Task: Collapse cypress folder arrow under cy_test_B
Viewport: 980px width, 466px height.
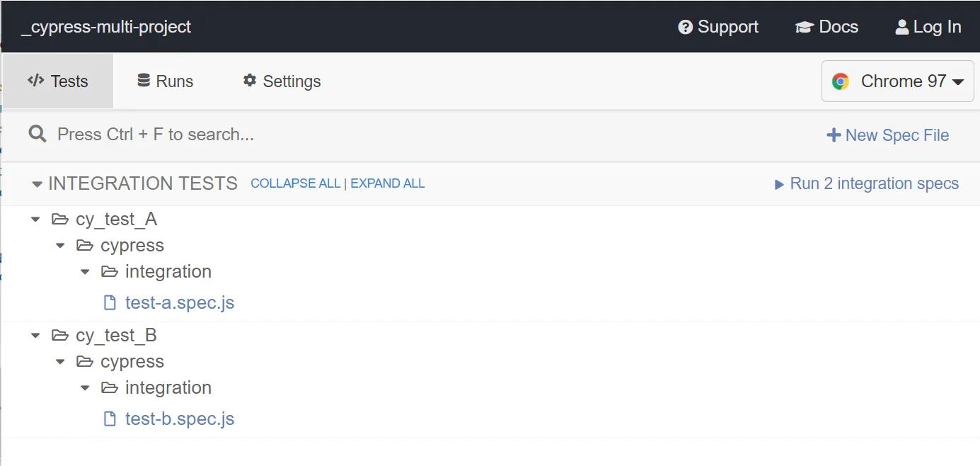Action: (x=60, y=362)
